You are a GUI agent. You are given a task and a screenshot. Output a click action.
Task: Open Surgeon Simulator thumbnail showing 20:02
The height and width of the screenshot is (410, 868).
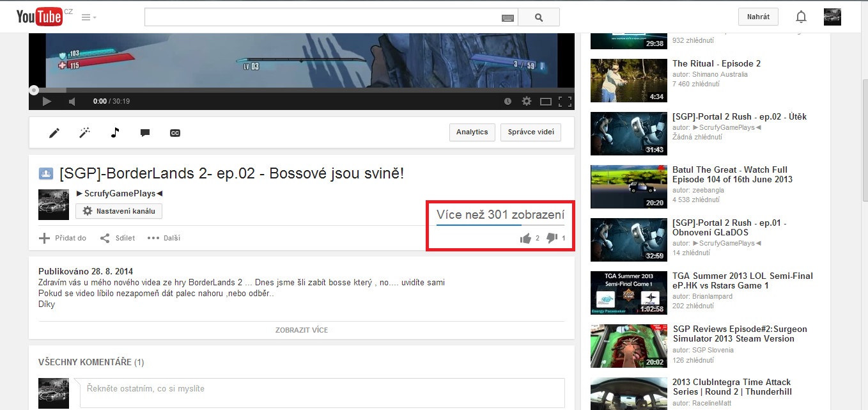pos(629,346)
